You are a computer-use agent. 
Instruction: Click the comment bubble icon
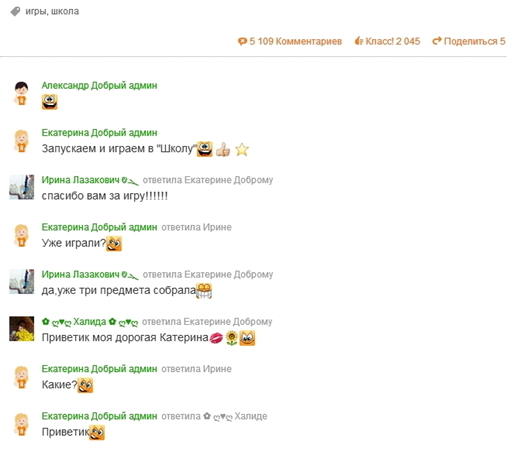242,42
